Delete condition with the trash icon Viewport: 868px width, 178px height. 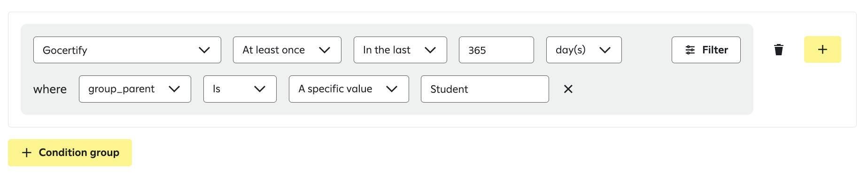(778, 50)
